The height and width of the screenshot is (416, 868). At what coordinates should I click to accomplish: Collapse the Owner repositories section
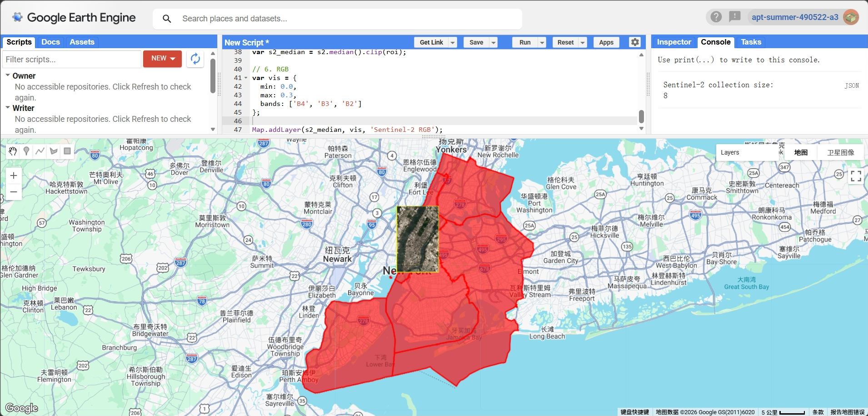[8, 75]
